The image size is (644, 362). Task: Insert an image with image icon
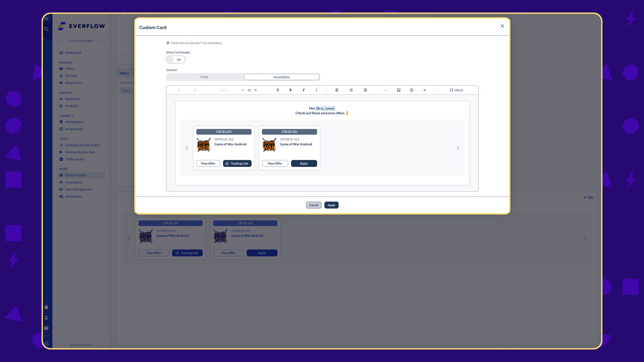pyautogui.click(x=398, y=90)
